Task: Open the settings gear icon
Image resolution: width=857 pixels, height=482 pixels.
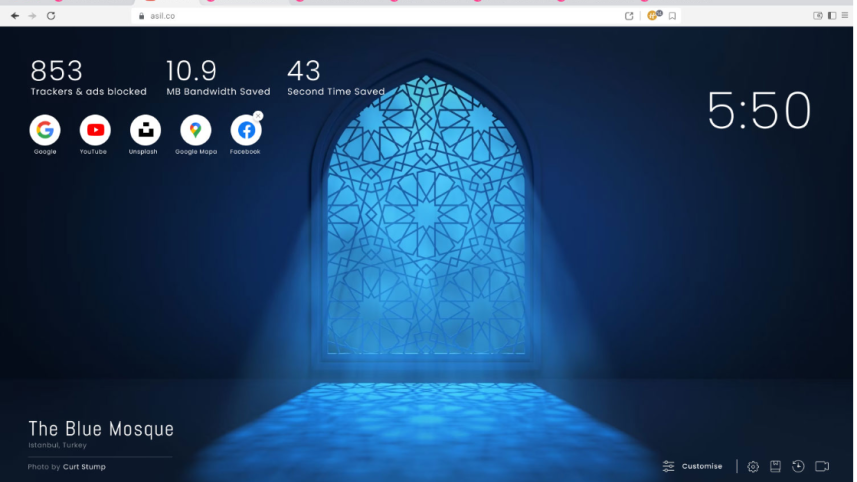Action: [753, 466]
